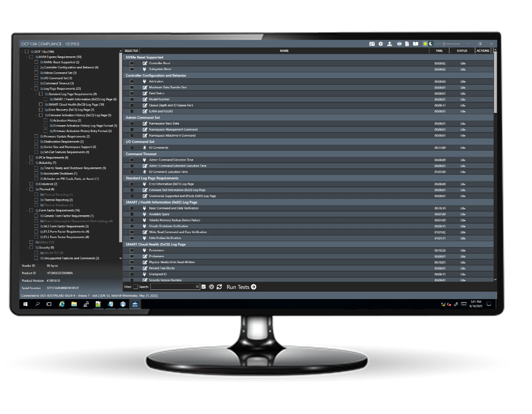Click the refresh icon near the search bar
Screen dimensions: 532x414
tap(219, 287)
